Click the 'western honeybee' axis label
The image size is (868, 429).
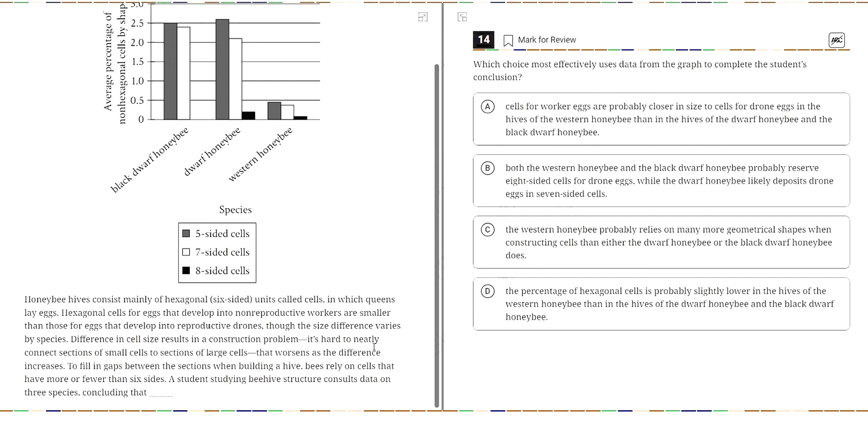click(x=261, y=154)
